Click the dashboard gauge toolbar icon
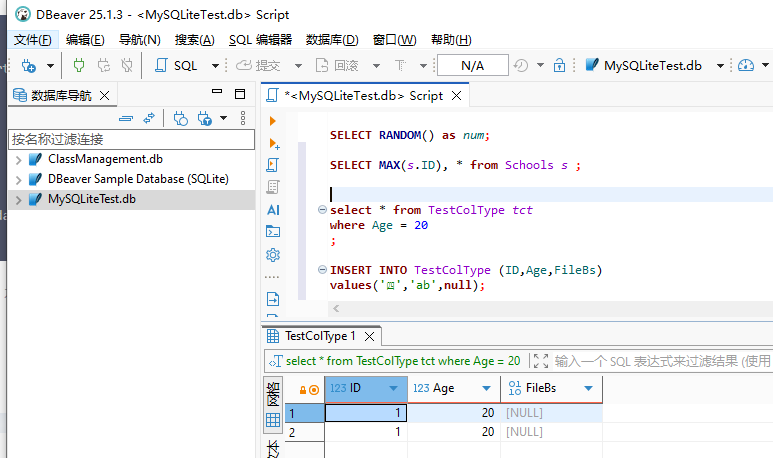The image size is (773, 458). coord(746,66)
